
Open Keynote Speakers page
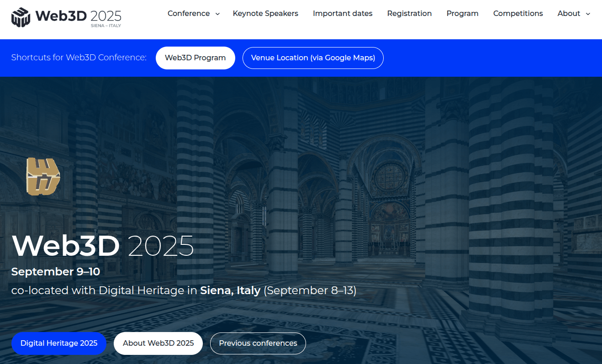[x=265, y=14]
